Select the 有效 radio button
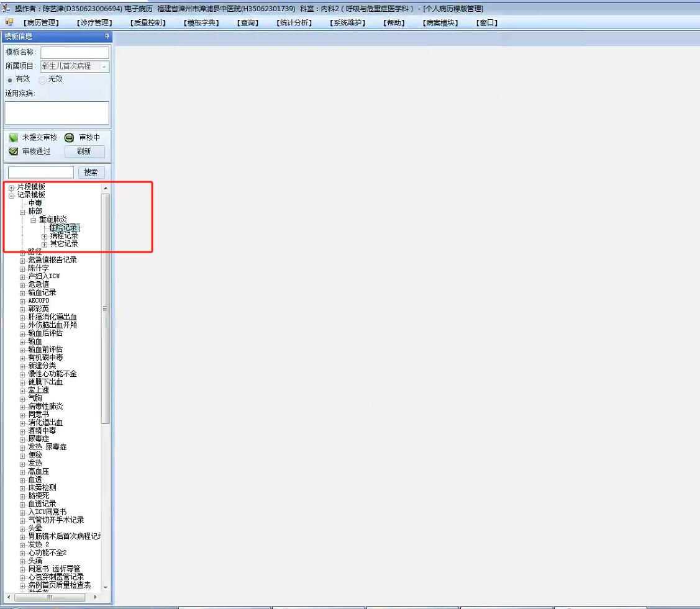700x609 pixels. tap(10, 80)
